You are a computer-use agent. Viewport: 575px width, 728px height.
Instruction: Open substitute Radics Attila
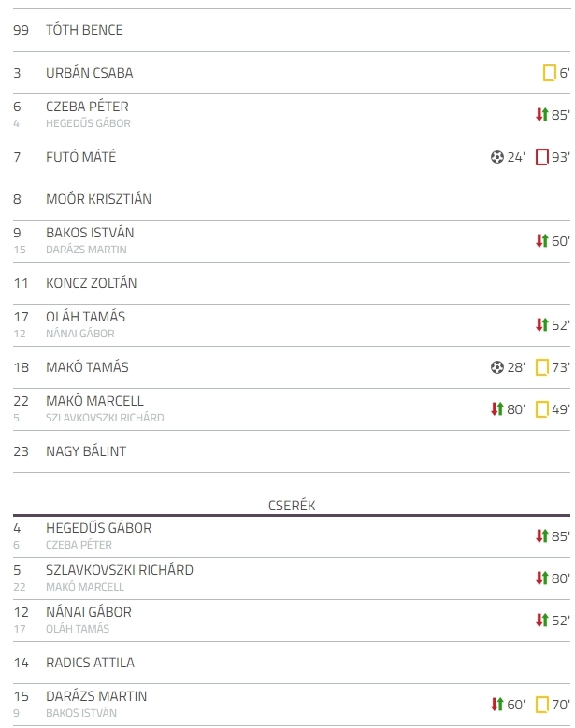pos(90,663)
